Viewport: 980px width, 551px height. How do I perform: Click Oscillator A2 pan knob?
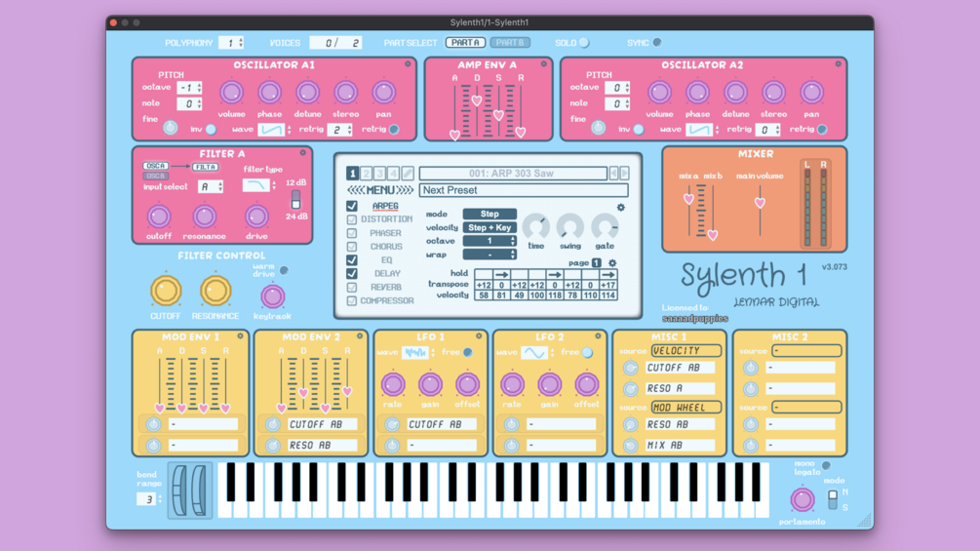[x=811, y=93]
